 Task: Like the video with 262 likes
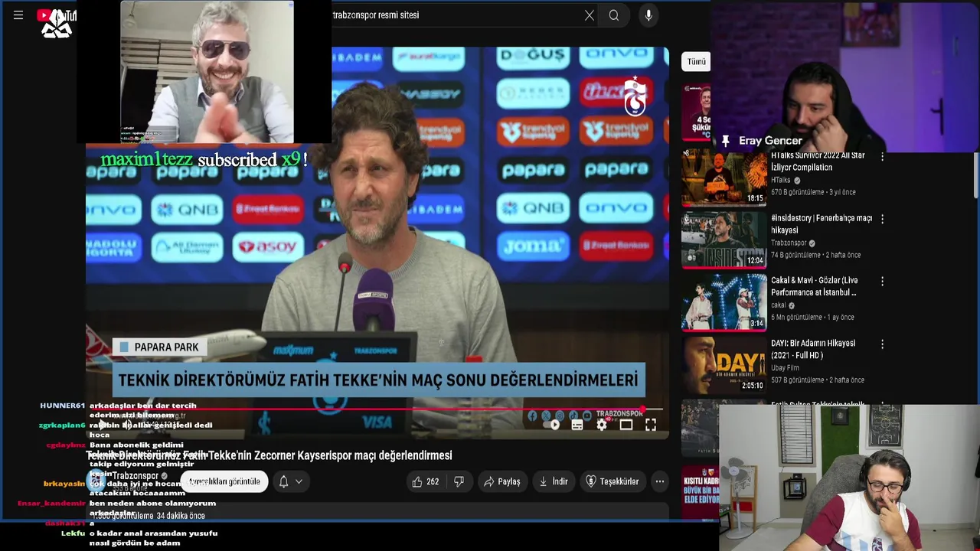point(425,481)
